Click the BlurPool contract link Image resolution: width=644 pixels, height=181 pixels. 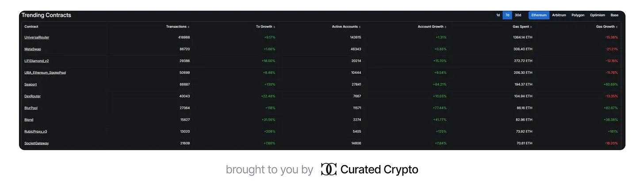tap(31, 108)
